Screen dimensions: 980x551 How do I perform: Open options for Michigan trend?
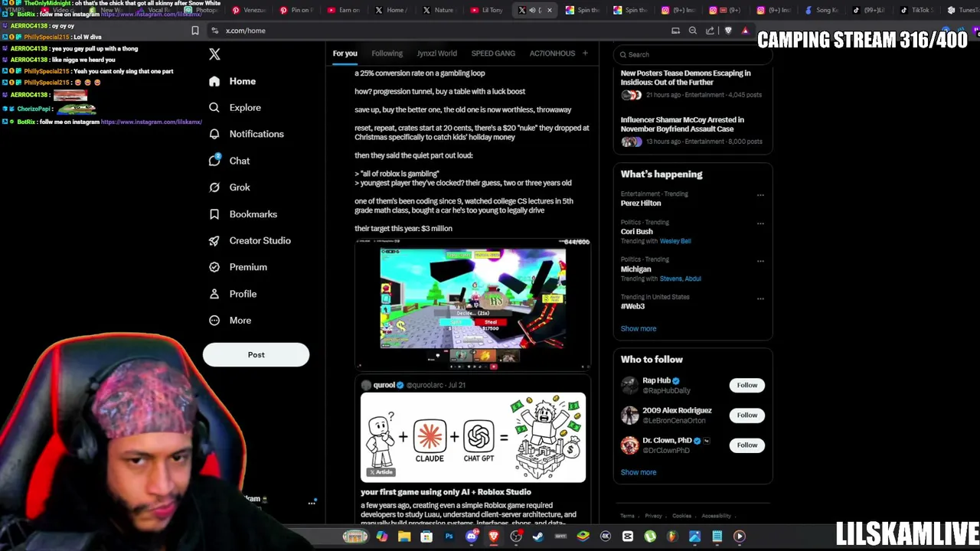point(760,261)
